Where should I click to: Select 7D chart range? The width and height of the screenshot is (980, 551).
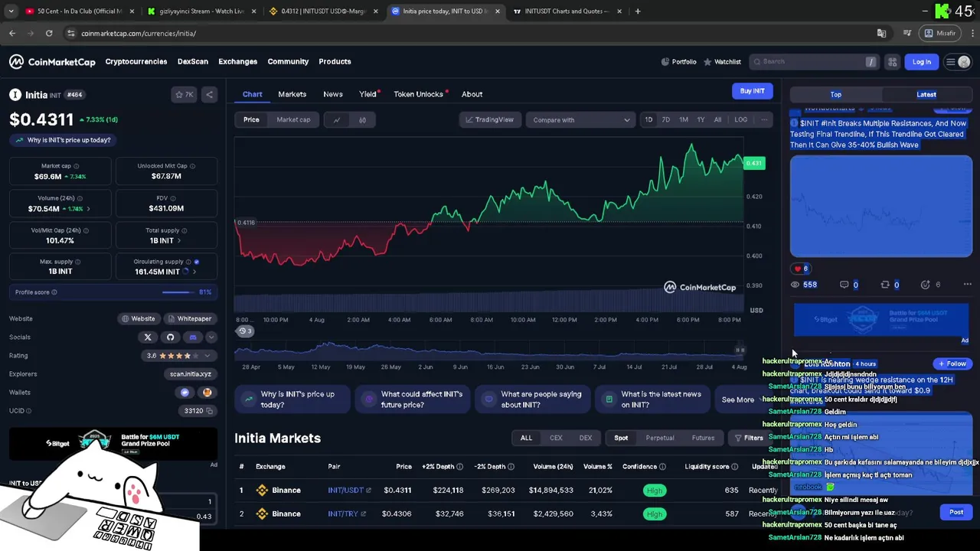click(x=666, y=119)
